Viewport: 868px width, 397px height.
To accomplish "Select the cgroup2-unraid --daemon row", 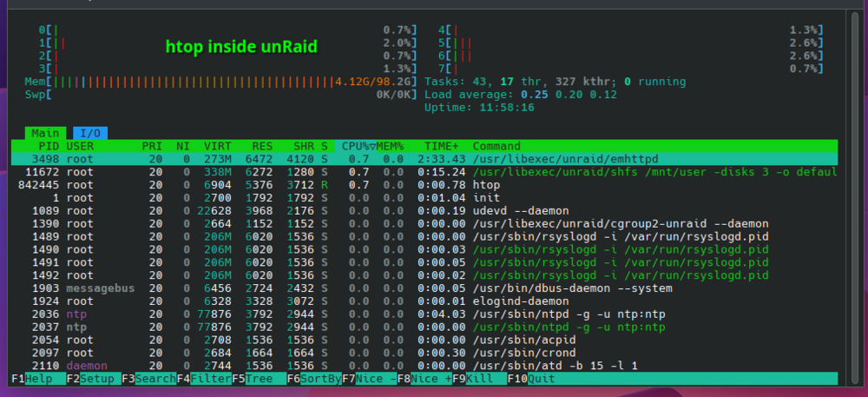I will coord(424,224).
